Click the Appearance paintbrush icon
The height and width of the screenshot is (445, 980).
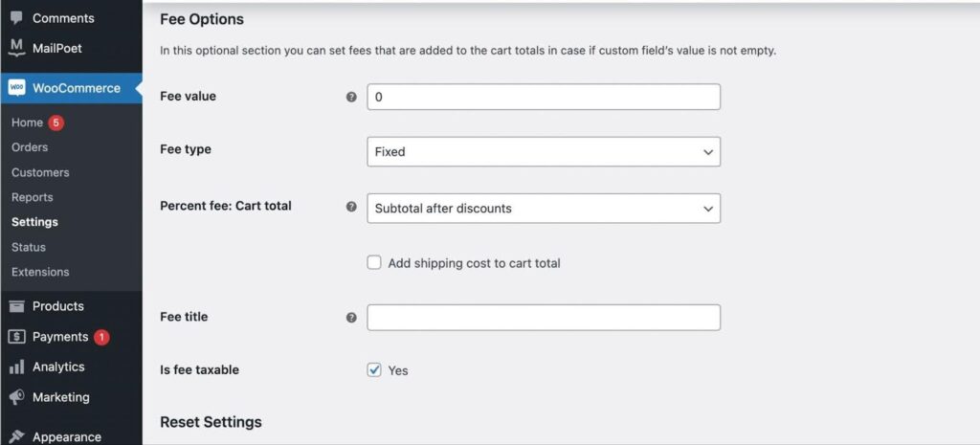click(x=17, y=437)
